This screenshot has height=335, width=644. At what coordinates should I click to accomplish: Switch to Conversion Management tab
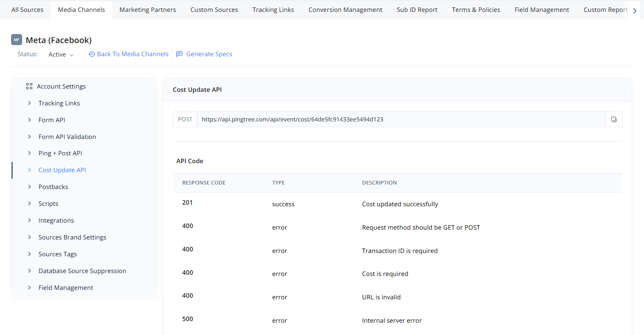345,10
